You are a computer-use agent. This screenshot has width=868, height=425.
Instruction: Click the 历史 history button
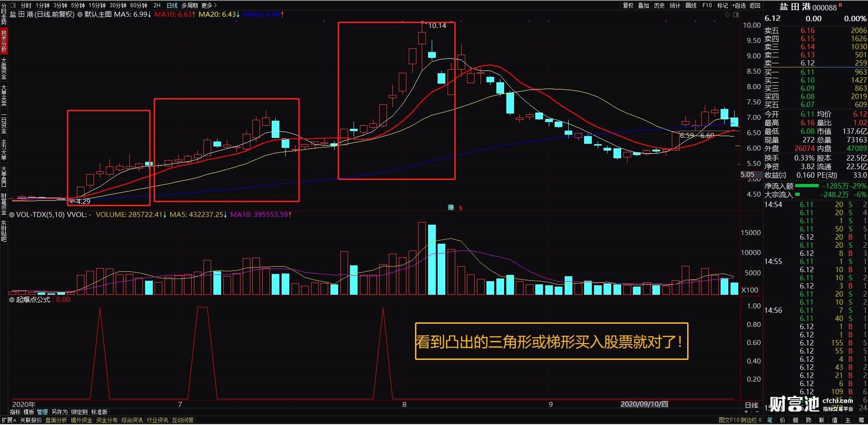click(660, 5)
